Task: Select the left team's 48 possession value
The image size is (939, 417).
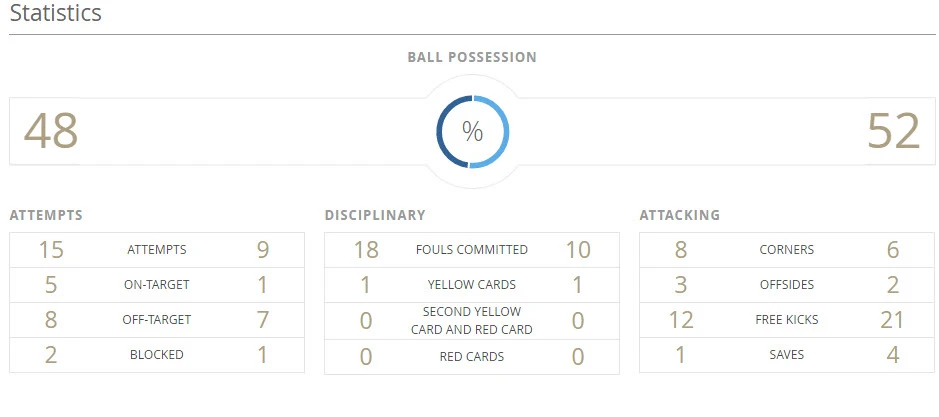Action: 51,131
